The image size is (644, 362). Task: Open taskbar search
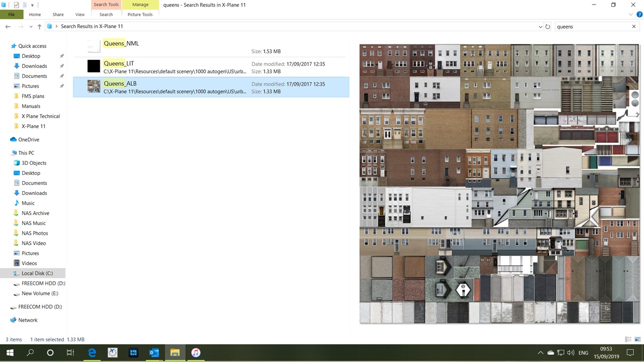coord(30,353)
